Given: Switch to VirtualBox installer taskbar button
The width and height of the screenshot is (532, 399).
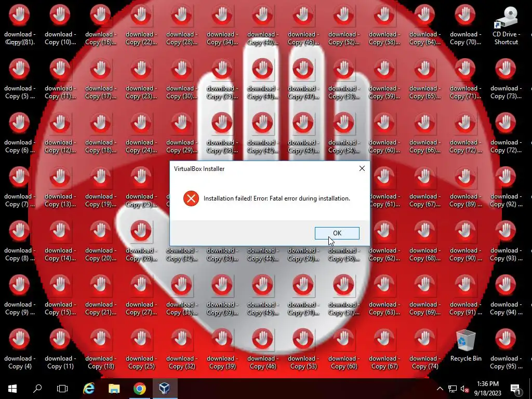Looking at the screenshot, I should (x=165, y=389).
